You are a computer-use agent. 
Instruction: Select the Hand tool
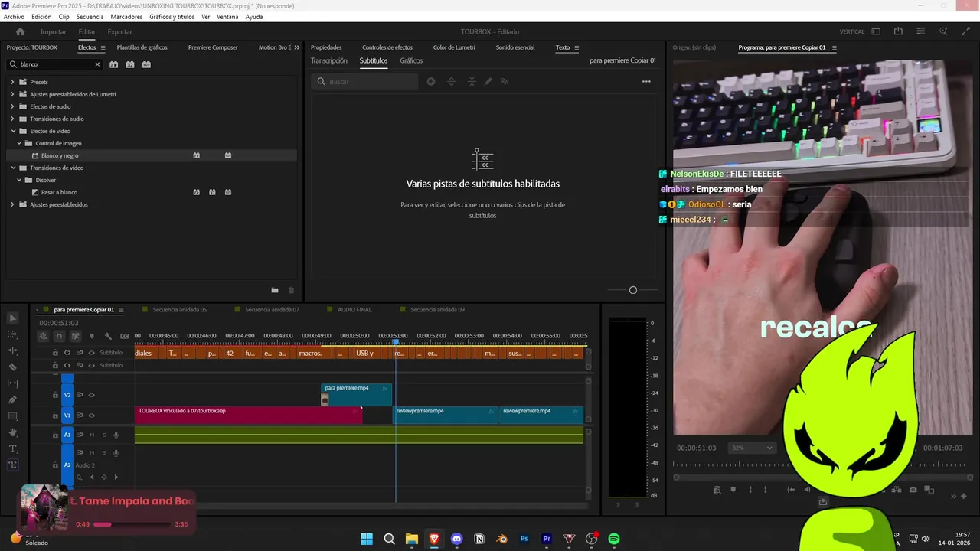point(13,432)
